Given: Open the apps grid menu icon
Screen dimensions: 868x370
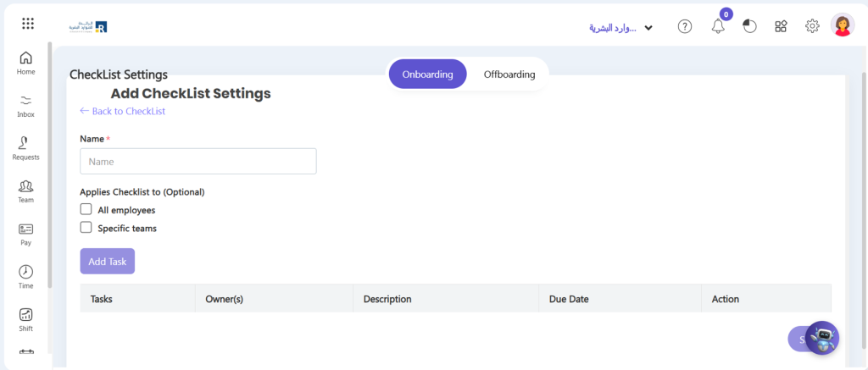Looking at the screenshot, I should 28,23.
